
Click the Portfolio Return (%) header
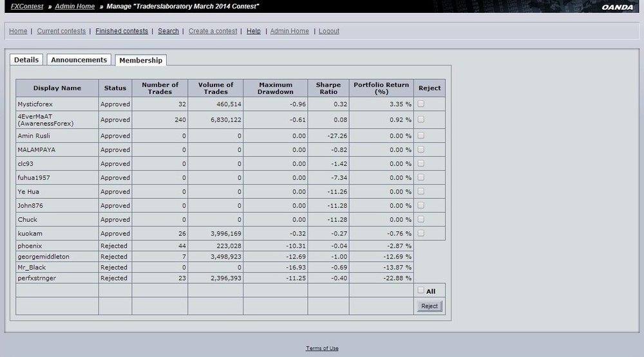point(381,88)
